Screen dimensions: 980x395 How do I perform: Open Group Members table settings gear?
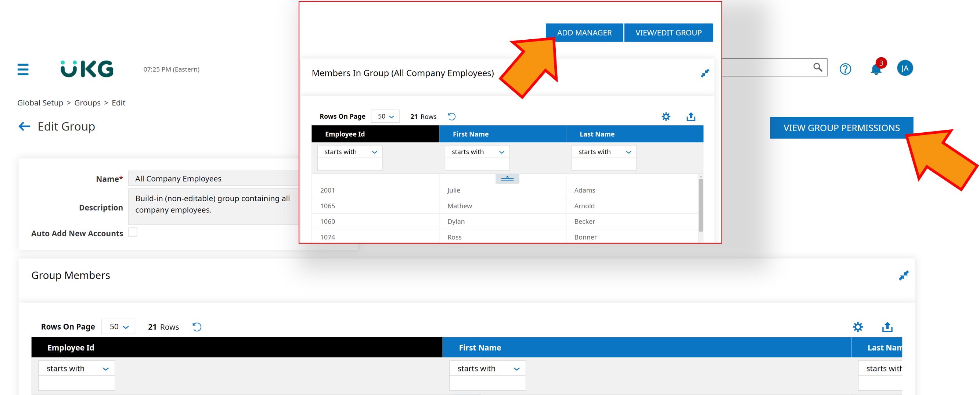point(858,327)
